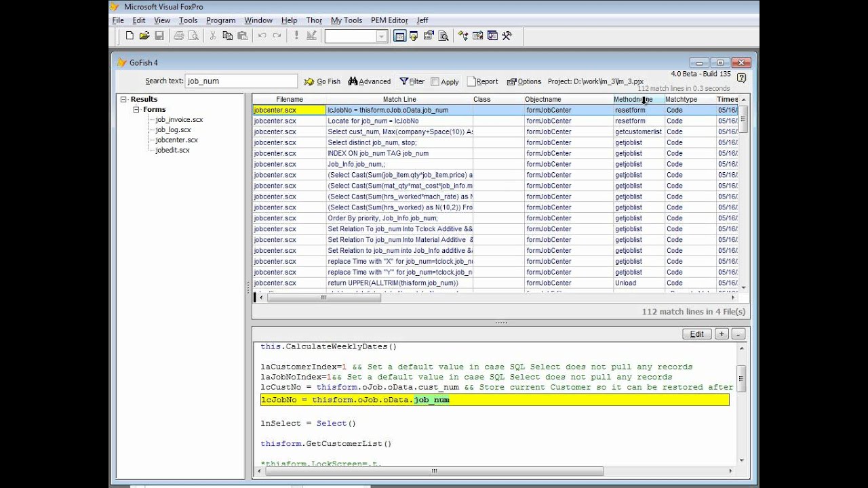Viewport: 868px width, 488px height.
Task: Tick the Apply filter checkbox
Action: (x=435, y=82)
